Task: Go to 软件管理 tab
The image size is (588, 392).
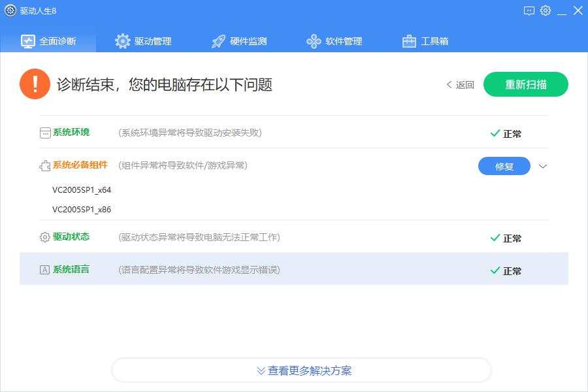Action: point(335,41)
